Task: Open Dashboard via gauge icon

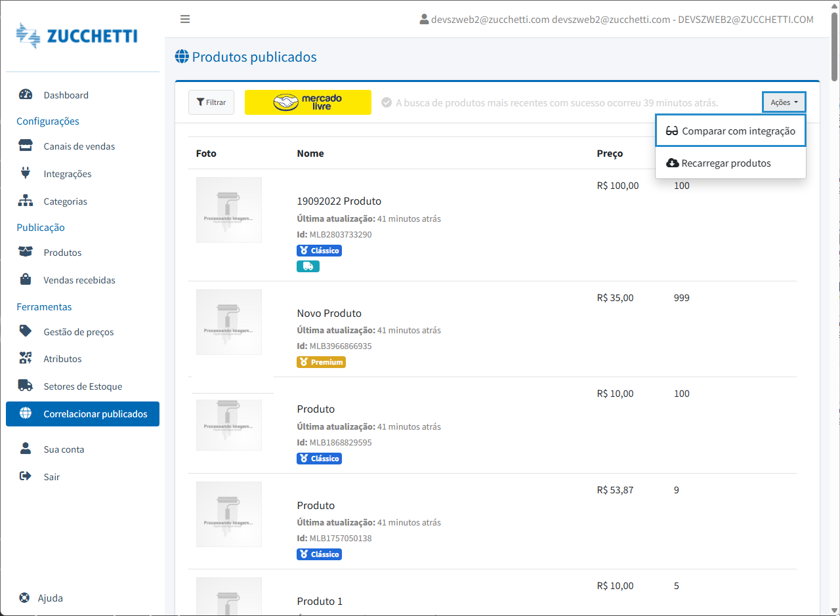Action: pyautogui.click(x=26, y=94)
